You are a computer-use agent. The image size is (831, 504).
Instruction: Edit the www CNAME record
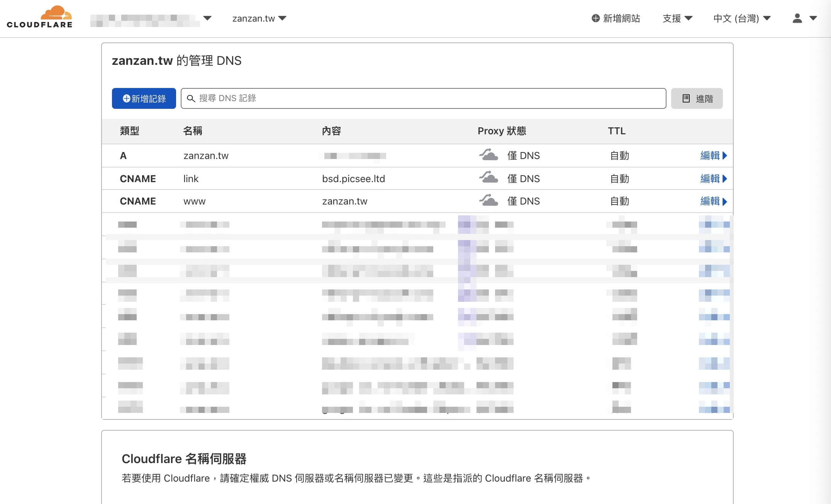[x=714, y=201]
